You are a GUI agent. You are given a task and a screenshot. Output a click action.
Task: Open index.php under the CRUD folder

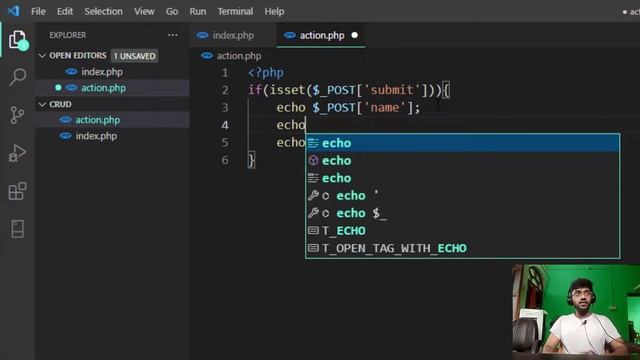(112, 136)
